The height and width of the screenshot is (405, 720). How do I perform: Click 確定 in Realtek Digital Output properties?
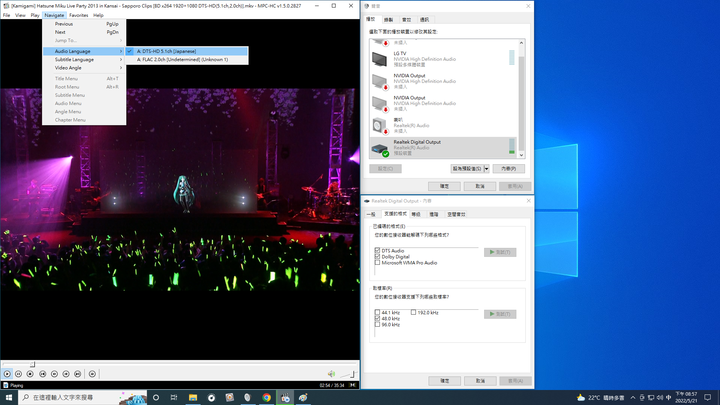point(444,381)
